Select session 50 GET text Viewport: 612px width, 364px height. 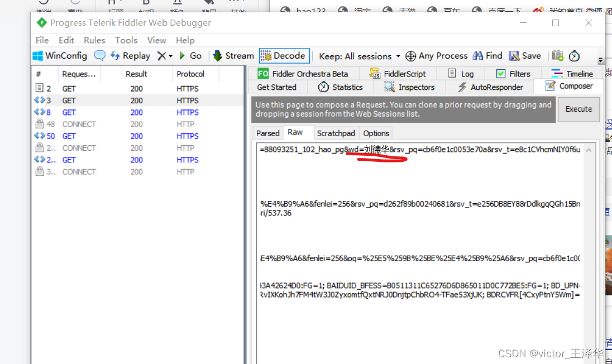pyautogui.click(x=69, y=136)
